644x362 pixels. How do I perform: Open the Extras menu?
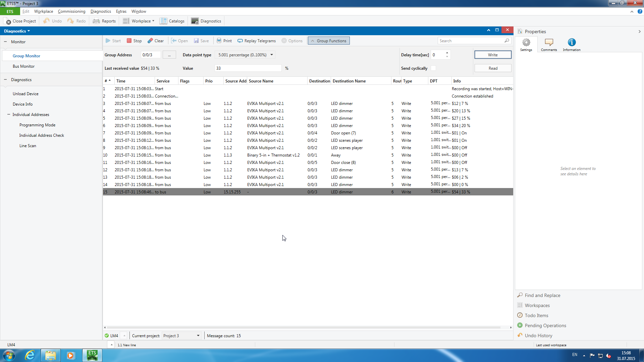coord(121,11)
